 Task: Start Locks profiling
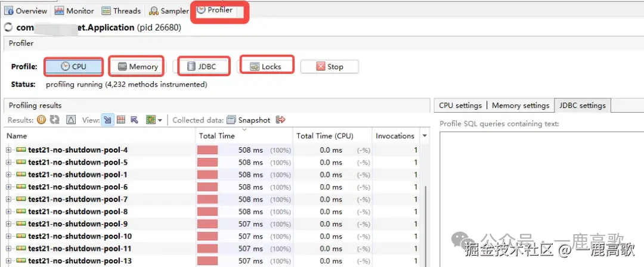click(x=266, y=67)
